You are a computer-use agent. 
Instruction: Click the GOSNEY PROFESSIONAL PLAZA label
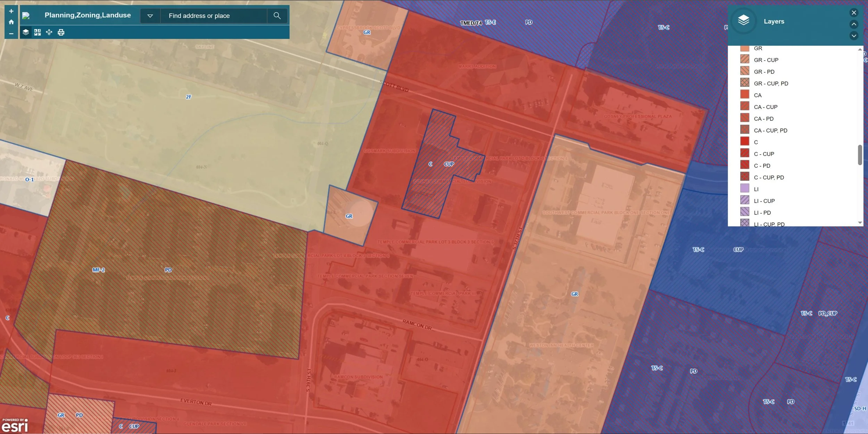638,117
